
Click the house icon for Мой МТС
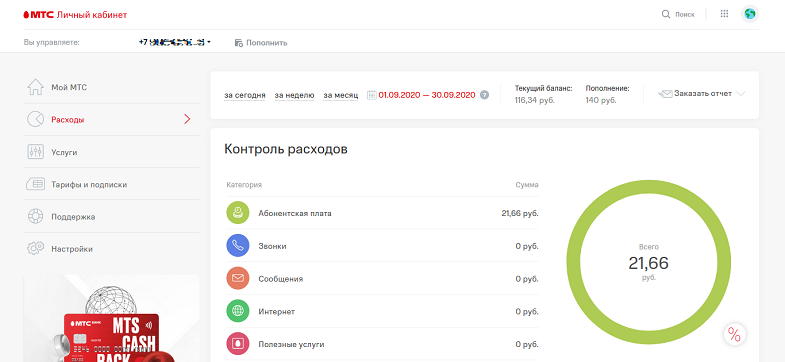(x=36, y=87)
